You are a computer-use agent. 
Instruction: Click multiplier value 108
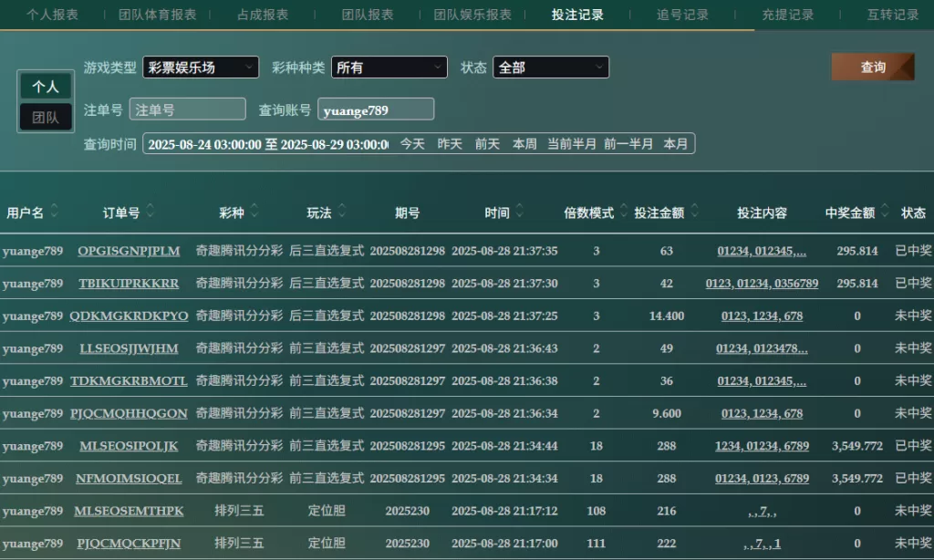pos(597,511)
